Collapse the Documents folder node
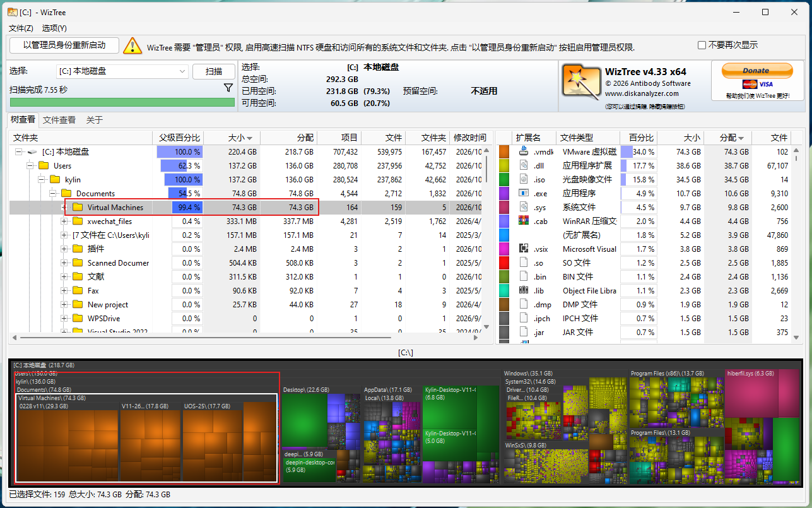 53,194
